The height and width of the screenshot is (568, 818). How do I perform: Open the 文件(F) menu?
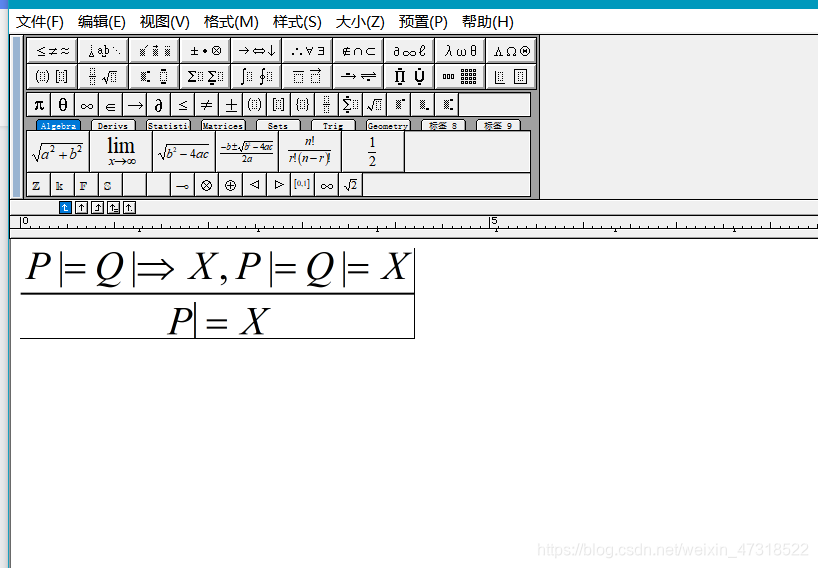click(x=40, y=22)
